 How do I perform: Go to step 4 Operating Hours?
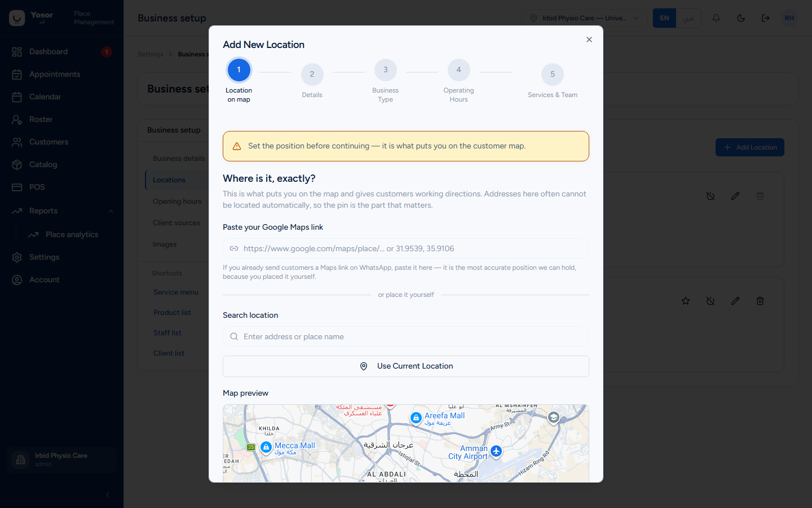[459, 70]
